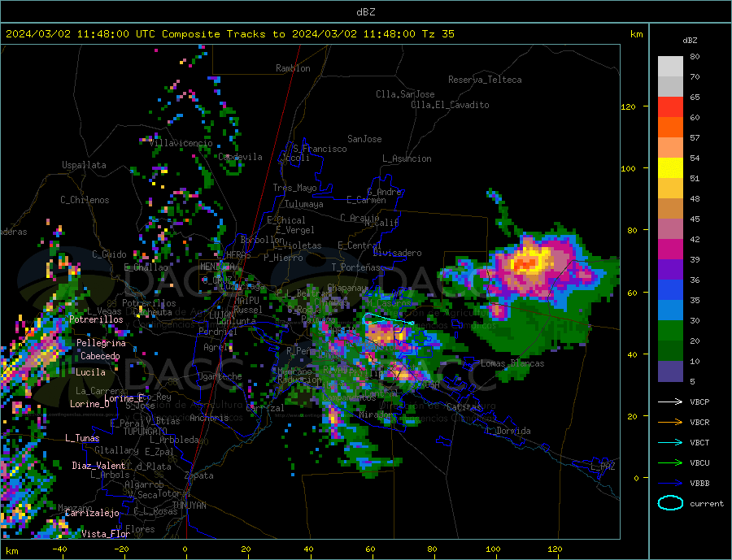Click the VBCP legend label

click(x=699, y=402)
